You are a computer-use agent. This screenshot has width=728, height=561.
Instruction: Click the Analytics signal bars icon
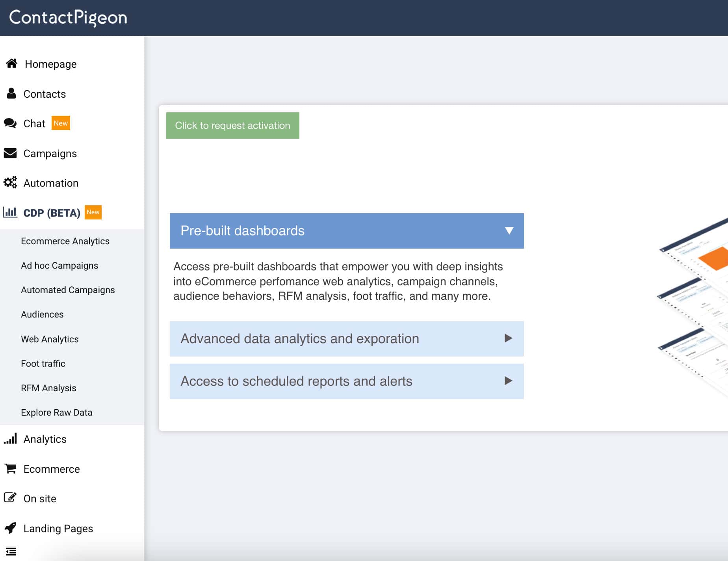[x=10, y=438]
